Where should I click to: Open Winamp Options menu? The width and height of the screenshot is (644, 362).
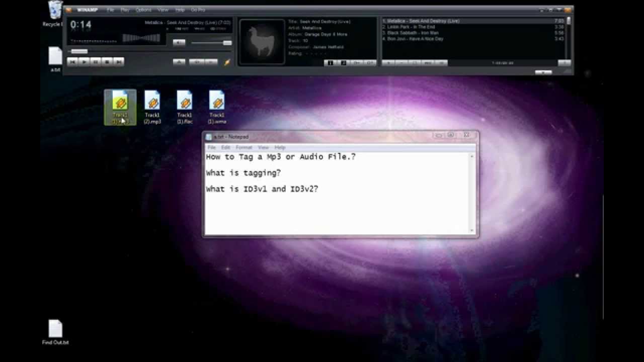tap(143, 10)
